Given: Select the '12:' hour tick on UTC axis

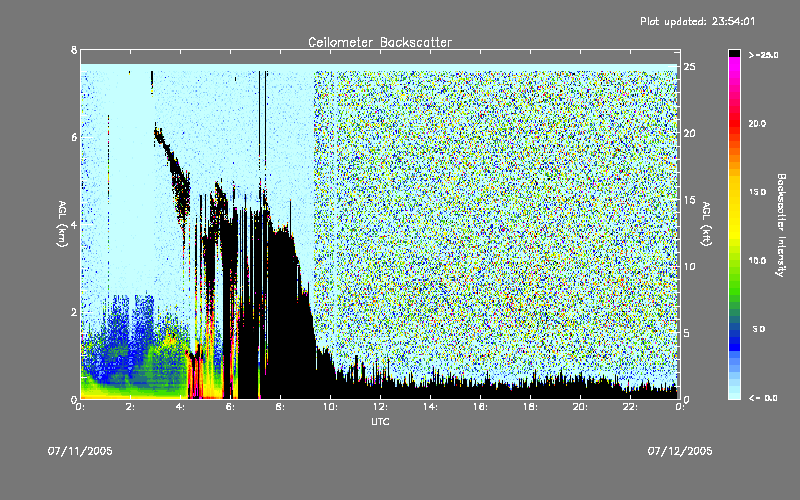Looking at the screenshot, I should [380, 407].
